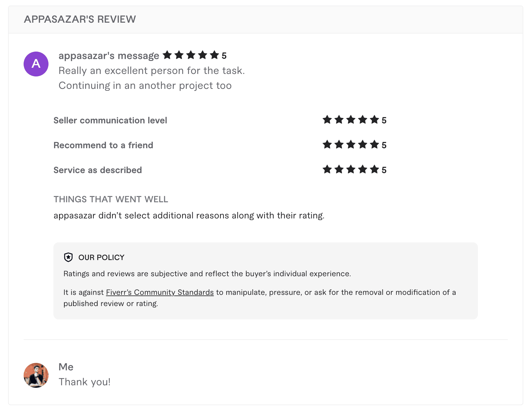Click the Seller communication level label
The width and height of the screenshot is (532, 412).
(110, 120)
